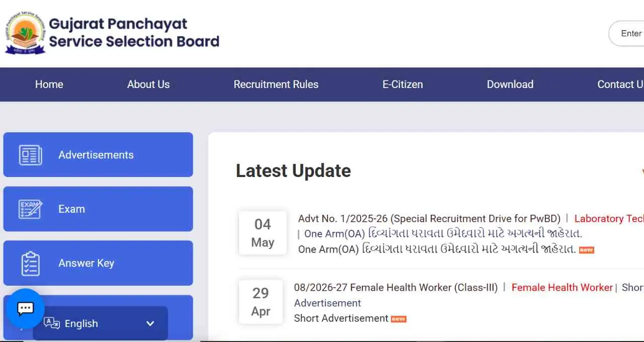Click the Laboratory Tech red link

coord(609,219)
